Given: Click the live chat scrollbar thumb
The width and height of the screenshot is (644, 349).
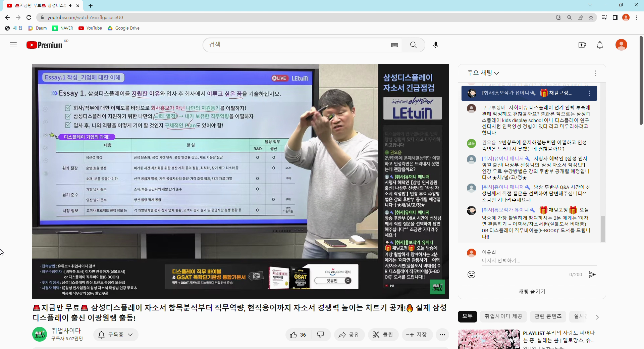Looking at the screenshot, I should pyautogui.click(x=603, y=228).
